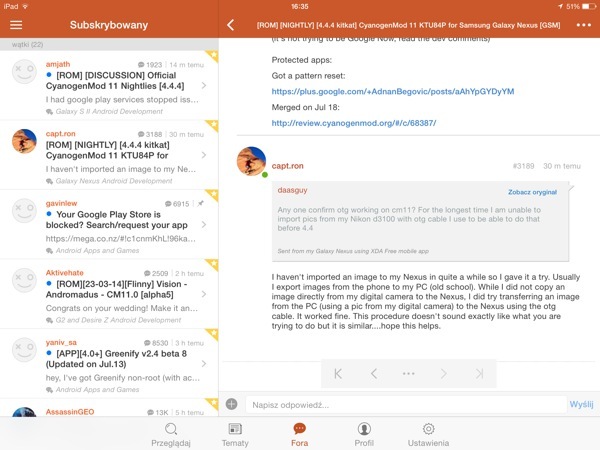Tap the plus attachment icon by reply box
Screen dimensions: 600x450
pos(232,404)
